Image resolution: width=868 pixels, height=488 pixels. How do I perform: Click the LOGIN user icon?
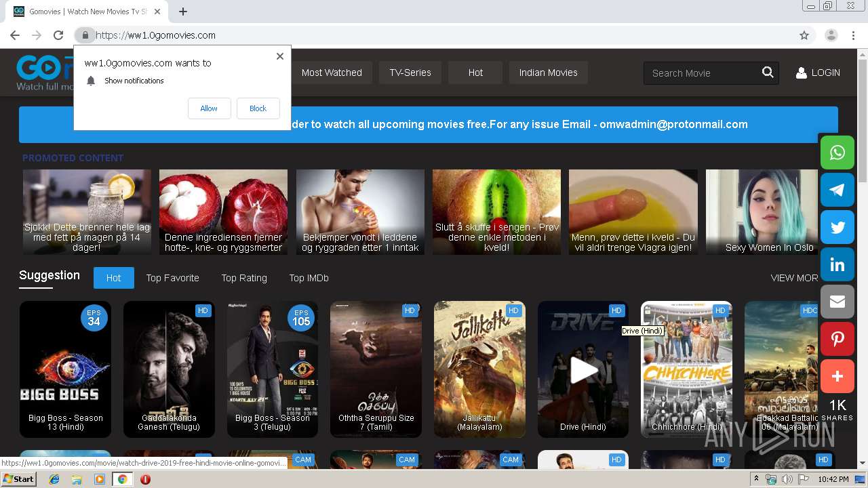pos(801,73)
